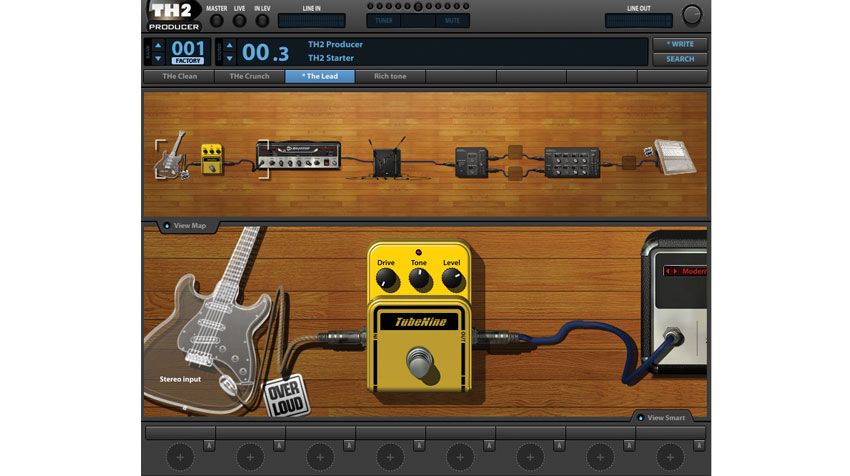Open the amp Modern model selector
850x476 pixels.
click(x=685, y=271)
